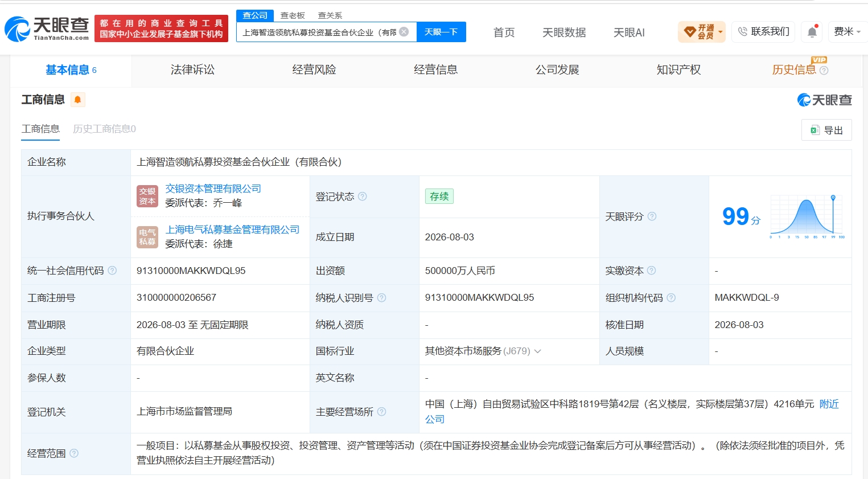
Task: Click the 交银资本 company logo
Action: pyautogui.click(x=147, y=196)
